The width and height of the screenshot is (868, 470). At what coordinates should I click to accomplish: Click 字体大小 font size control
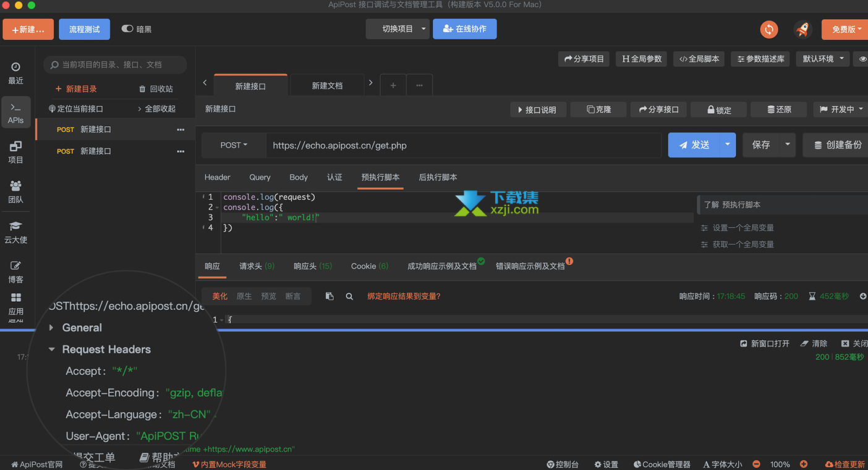pyautogui.click(x=723, y=464)
